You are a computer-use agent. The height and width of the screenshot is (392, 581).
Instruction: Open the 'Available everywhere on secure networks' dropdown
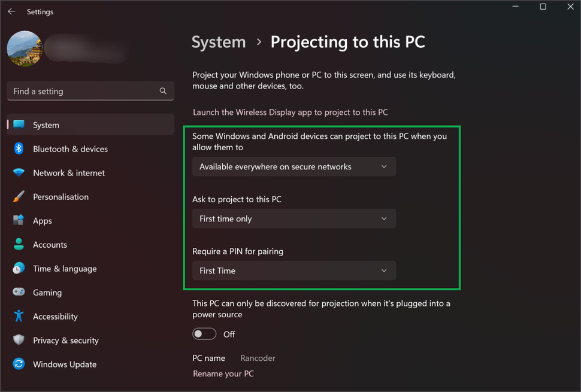coord(293,166)
